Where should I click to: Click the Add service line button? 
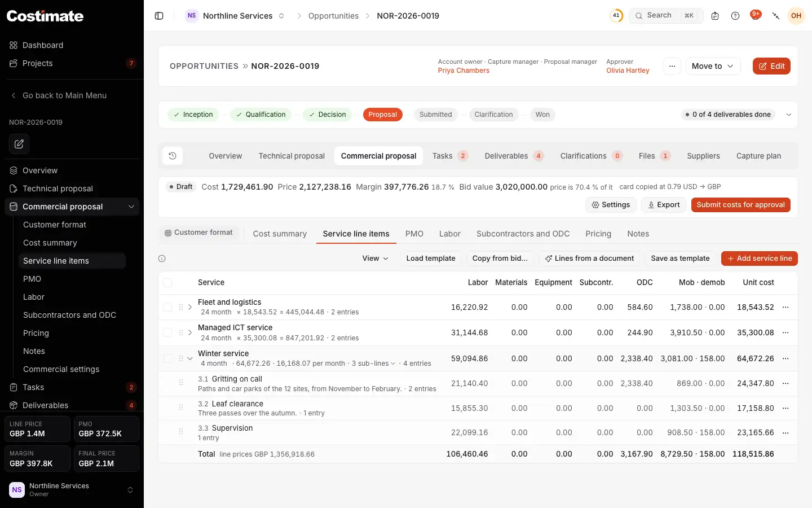click(759, 259)
